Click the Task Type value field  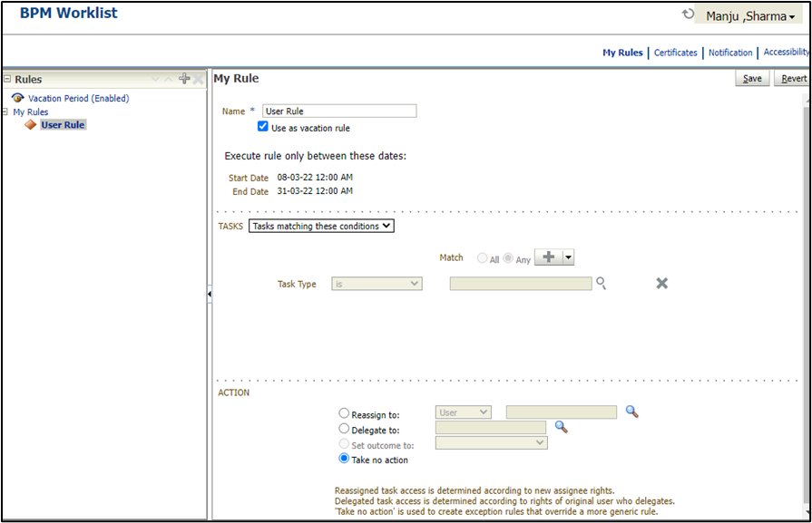(x=521, y=284)
